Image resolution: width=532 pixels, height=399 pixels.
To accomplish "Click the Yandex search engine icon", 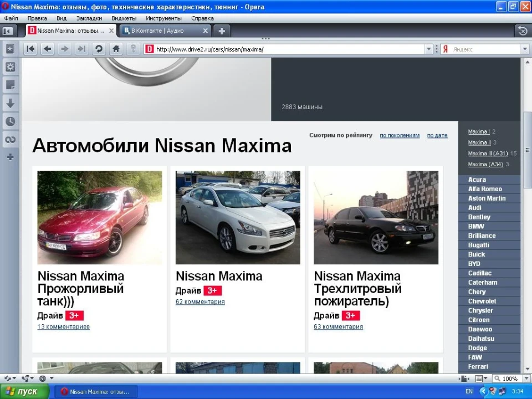I will (x=446, y=49).
